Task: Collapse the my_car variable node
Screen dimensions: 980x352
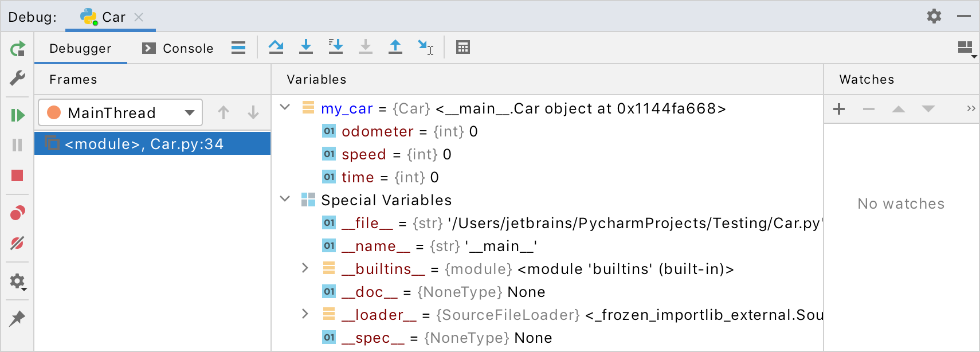Action: click(285, 107)
